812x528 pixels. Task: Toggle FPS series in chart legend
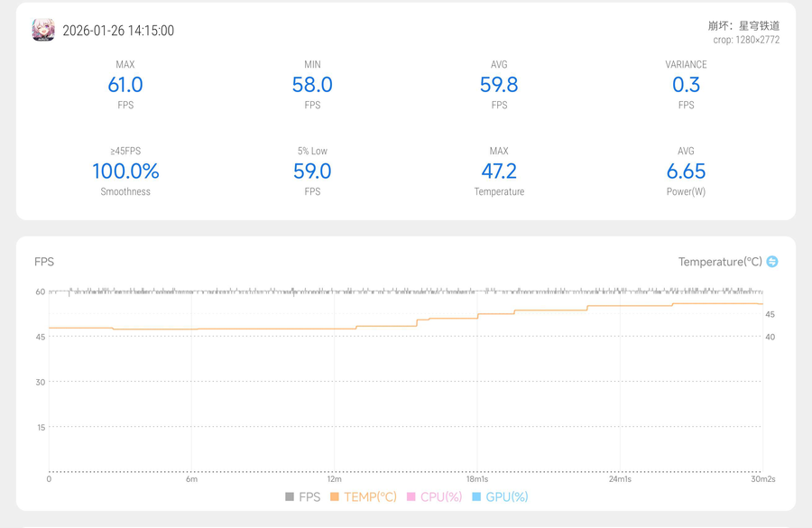[x=302, y=496]
